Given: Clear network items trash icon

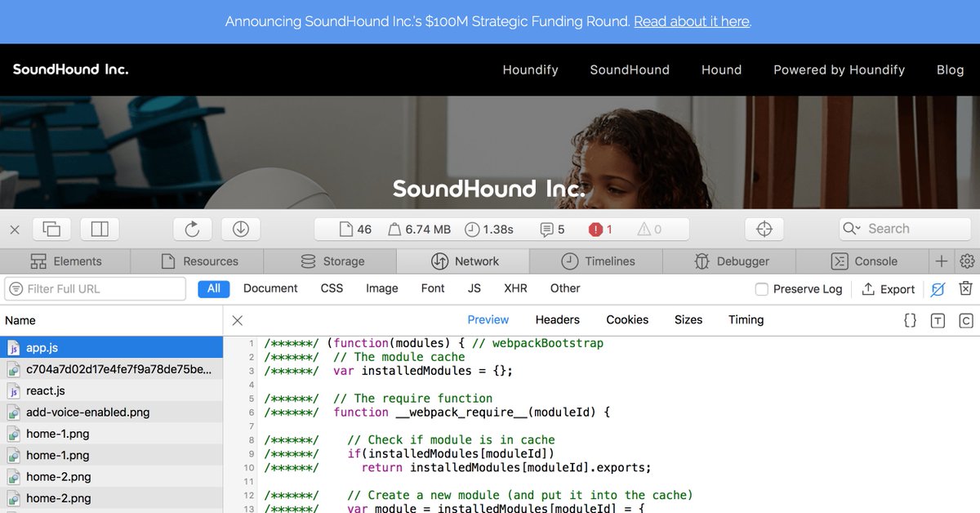Looking at the screenshot, I should pos(965,289).
